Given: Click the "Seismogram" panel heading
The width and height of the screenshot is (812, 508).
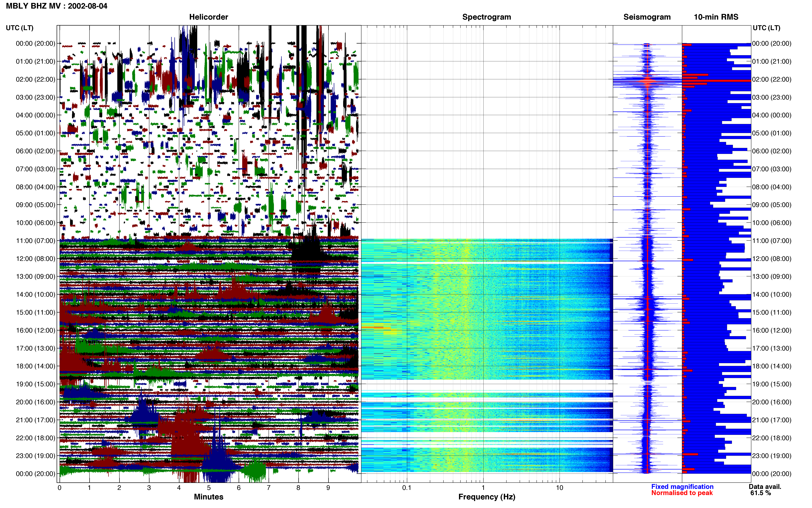Looking at the screenshot, I should (647, 17).
